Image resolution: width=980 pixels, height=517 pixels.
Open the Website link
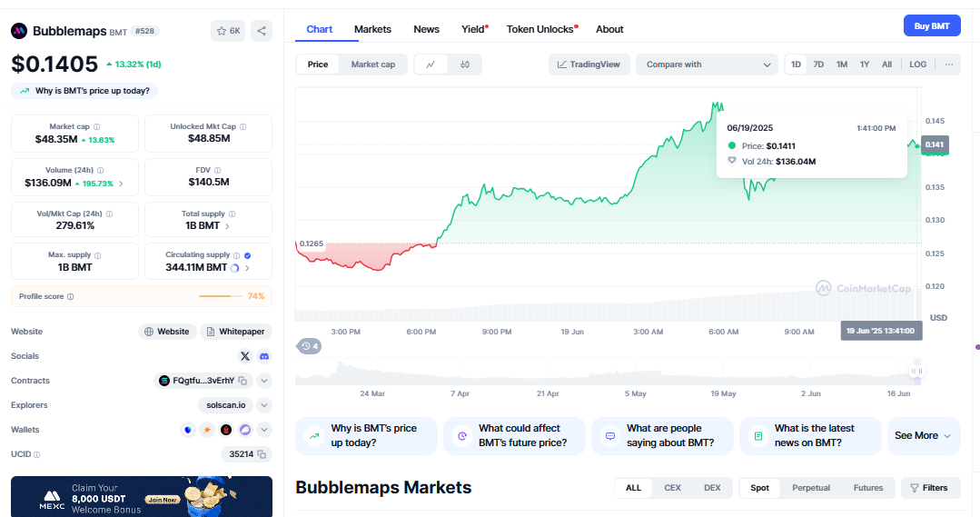point(167,332)
